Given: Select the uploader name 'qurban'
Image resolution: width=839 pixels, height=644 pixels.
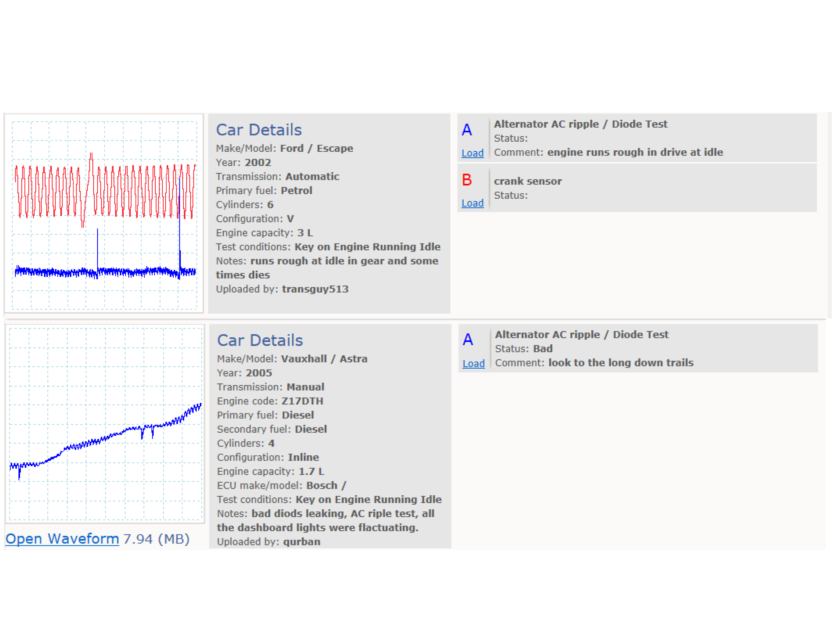Looking at the screenshot, I should click(302, 542).
